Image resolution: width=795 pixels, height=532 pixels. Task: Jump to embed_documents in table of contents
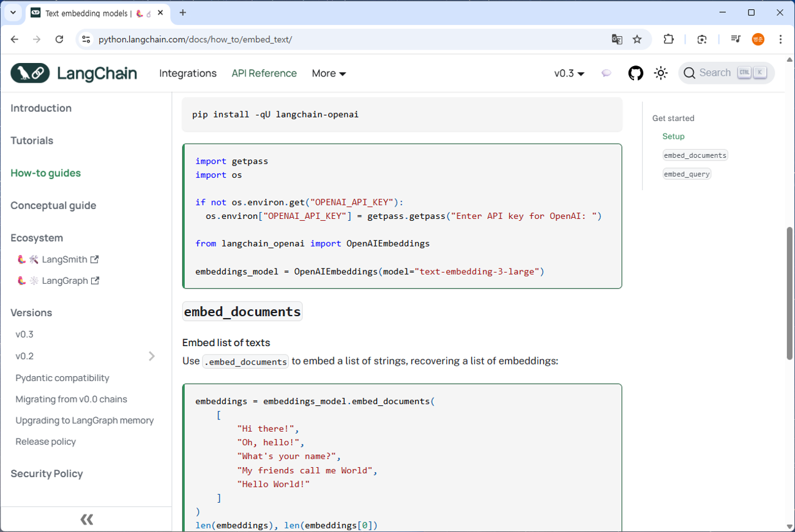695,155
